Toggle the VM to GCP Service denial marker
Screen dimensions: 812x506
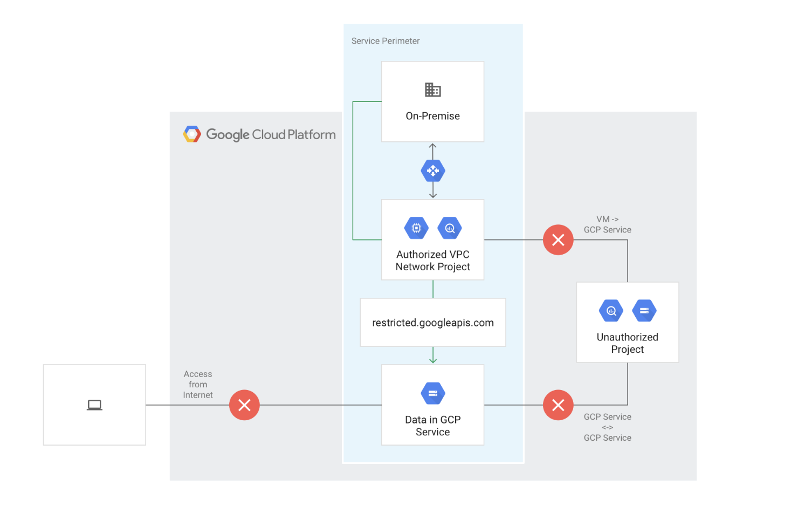[558, 240]
